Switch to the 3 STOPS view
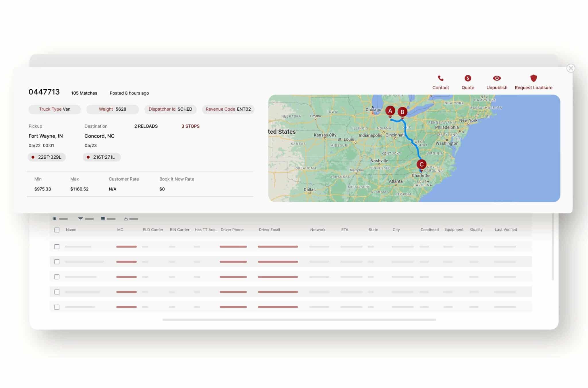 tap(190, 126)
